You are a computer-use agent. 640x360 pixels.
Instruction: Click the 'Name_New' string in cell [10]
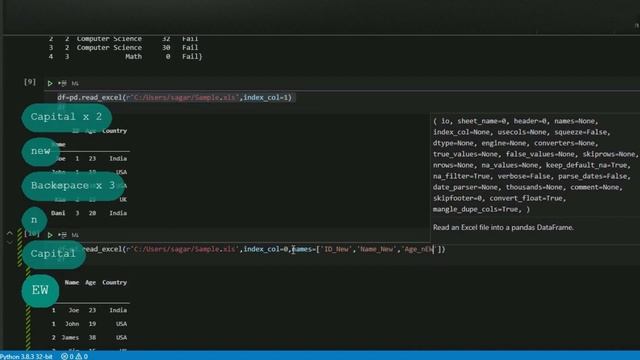tap(377, 249)
